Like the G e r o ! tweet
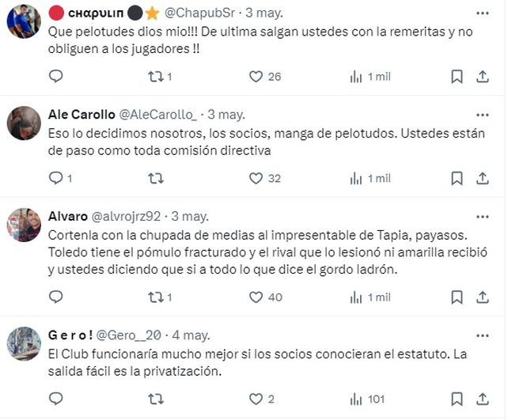Image resolution: width=508 pixels, height=420 pixels. coord(256,399)
